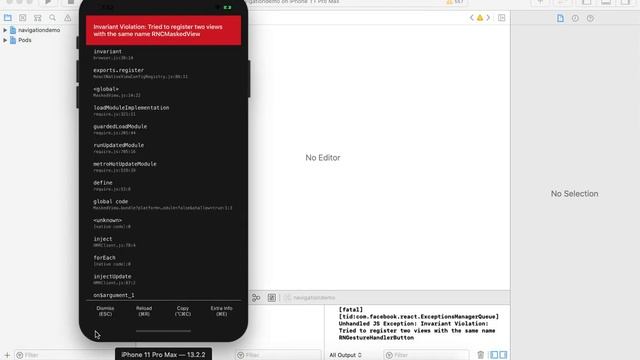Toggle the variables view pane button
Image resolution: width=640 pixels, height=360 pixels.
pyautogui.click(x=494, y=355)
